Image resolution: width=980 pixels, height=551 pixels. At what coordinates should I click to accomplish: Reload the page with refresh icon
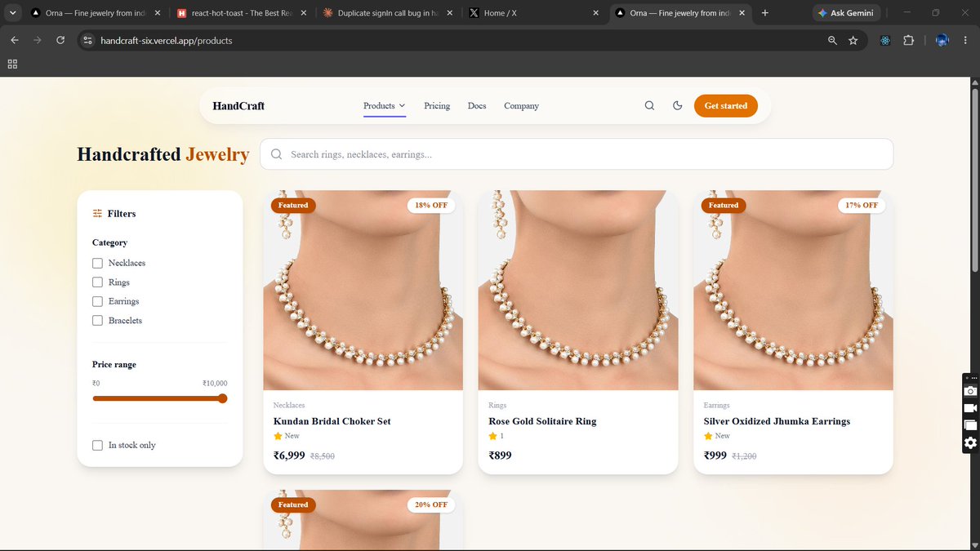point(60,40)
